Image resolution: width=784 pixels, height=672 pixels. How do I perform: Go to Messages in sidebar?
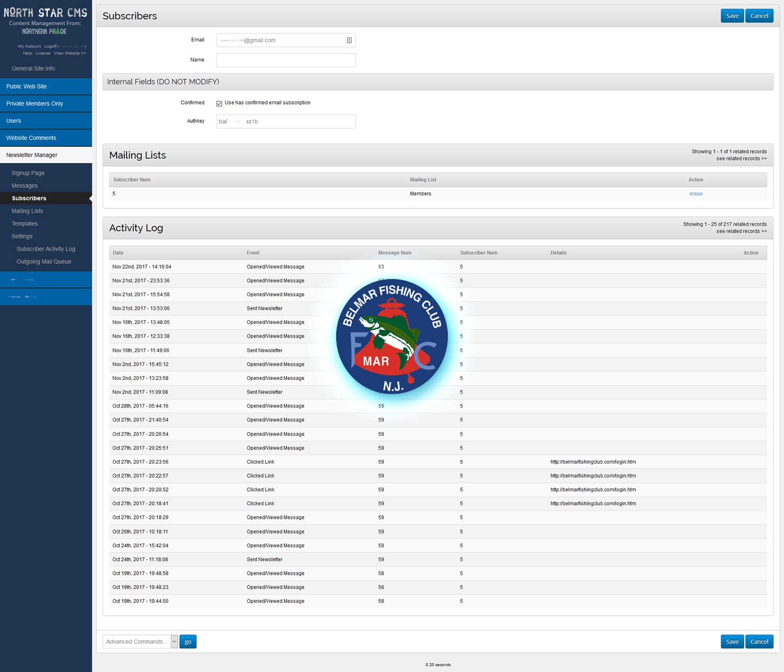(x=25, y=186)
